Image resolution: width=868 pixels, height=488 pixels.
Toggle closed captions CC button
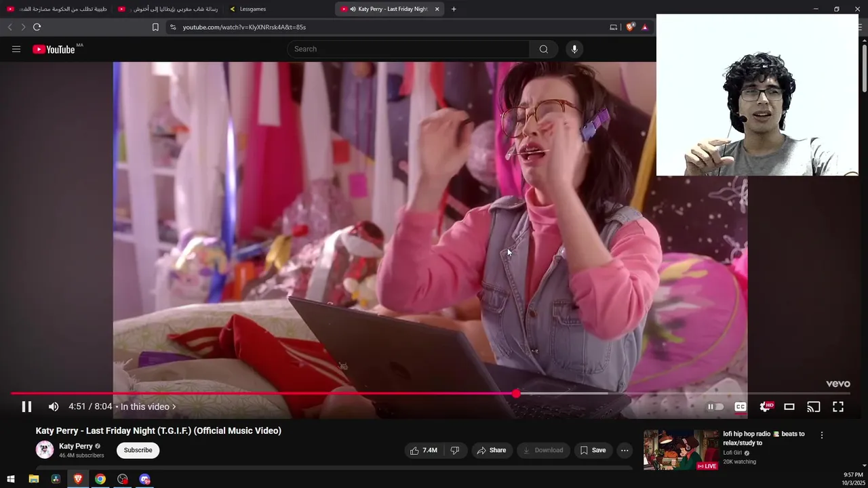pyautogui.click(x=741, y=407)
